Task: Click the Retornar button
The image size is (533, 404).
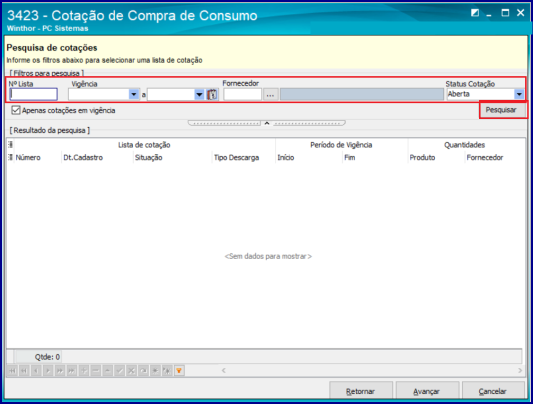Action: point(360,391)
